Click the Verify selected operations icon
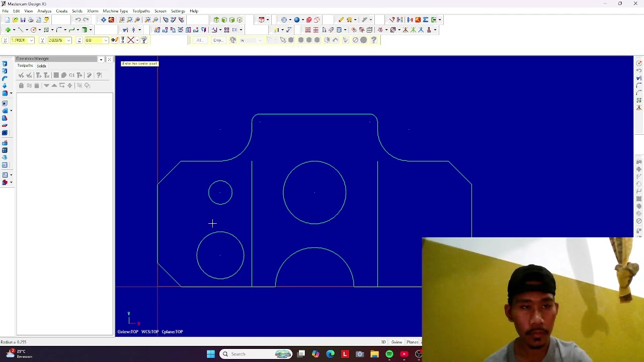 pyautogui.click(x=64, y=75)
